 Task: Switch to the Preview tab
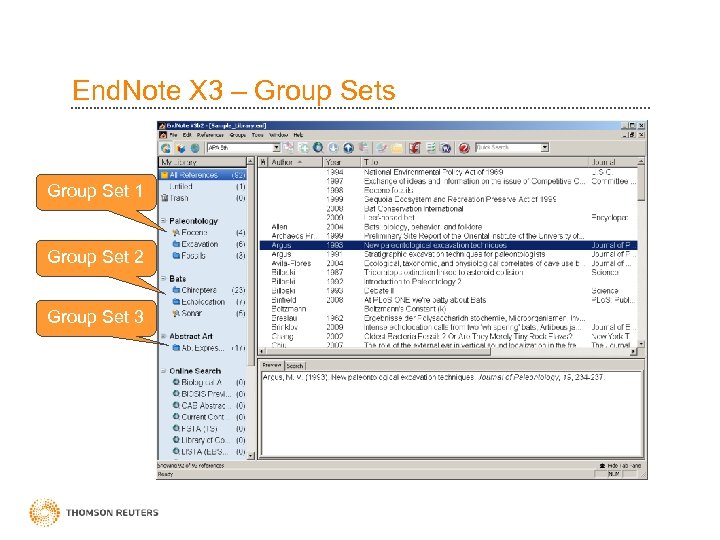pos(272,366)
